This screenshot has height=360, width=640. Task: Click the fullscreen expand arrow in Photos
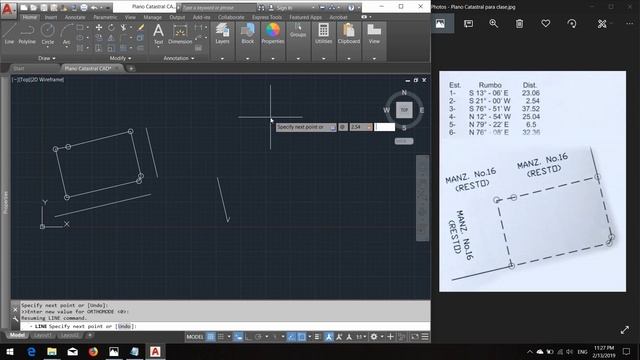coord(624,330)
